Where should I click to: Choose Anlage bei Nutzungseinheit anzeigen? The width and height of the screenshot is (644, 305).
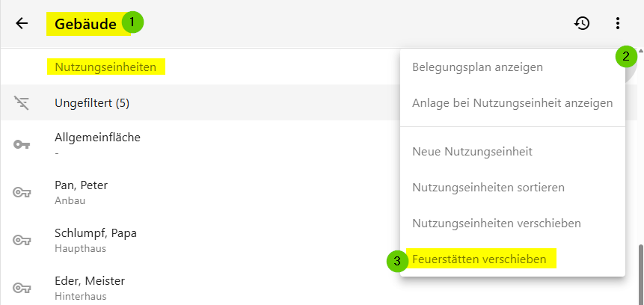[512, 102]
